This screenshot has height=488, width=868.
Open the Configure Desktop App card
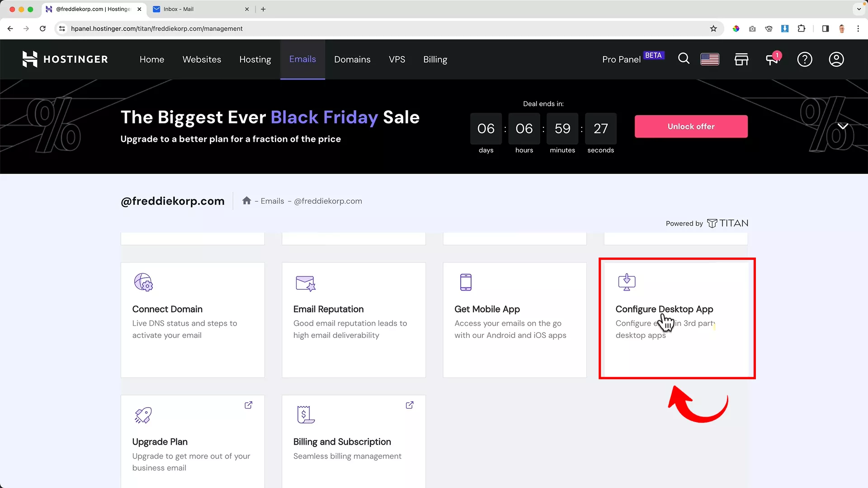[x=676, y=319]
